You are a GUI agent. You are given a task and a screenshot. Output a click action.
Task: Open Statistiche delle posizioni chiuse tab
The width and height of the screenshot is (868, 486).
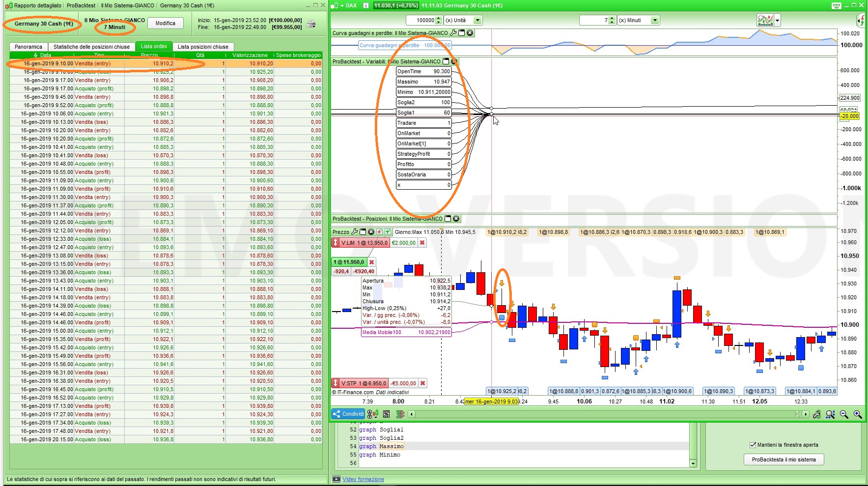click(x=92, y=47)
